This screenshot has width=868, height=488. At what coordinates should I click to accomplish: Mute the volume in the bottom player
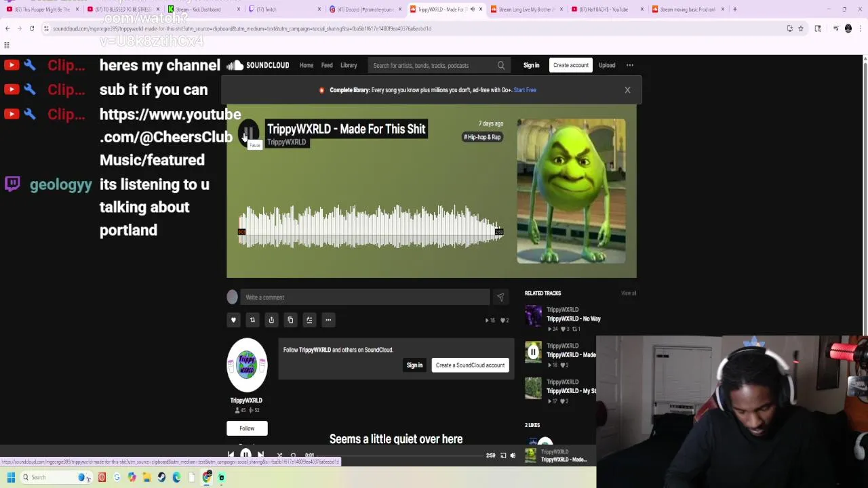click(x=513, y=455)
